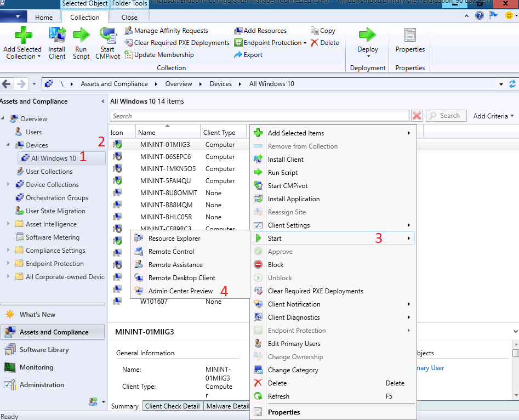Choose Admin Center Preview in the submenu
This screenshot has height=420, width=519.
coord(190,291)
